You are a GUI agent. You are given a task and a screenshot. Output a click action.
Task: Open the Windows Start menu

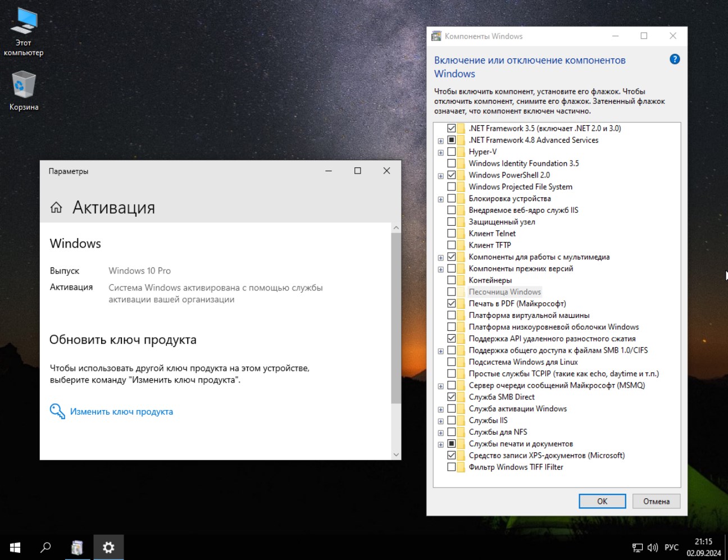tap(15, 547)
